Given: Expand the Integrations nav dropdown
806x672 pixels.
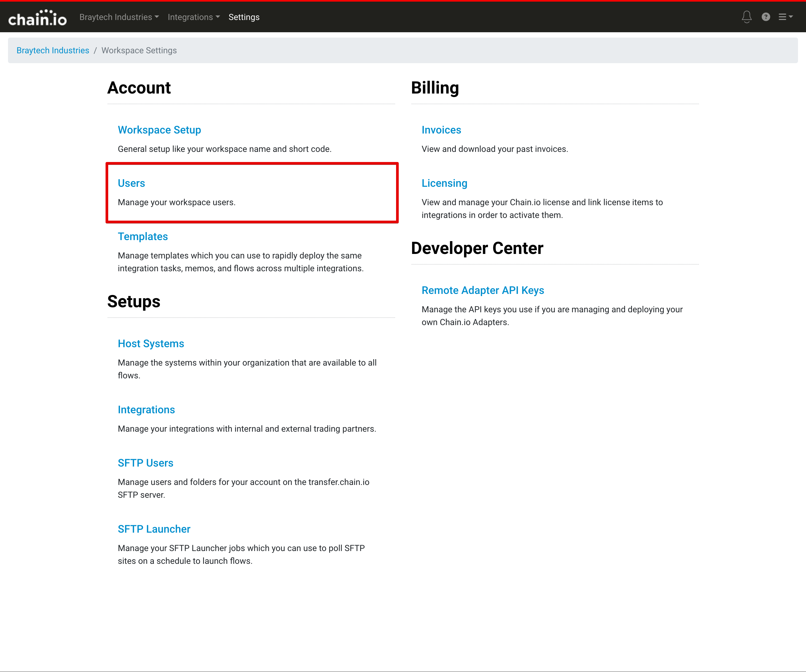Looking at the screenshot, I should coord(194,17).
